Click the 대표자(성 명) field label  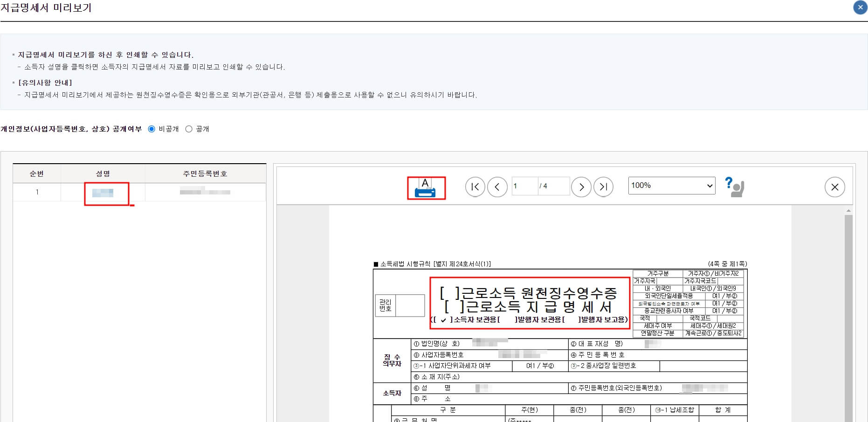click(597, 344)
